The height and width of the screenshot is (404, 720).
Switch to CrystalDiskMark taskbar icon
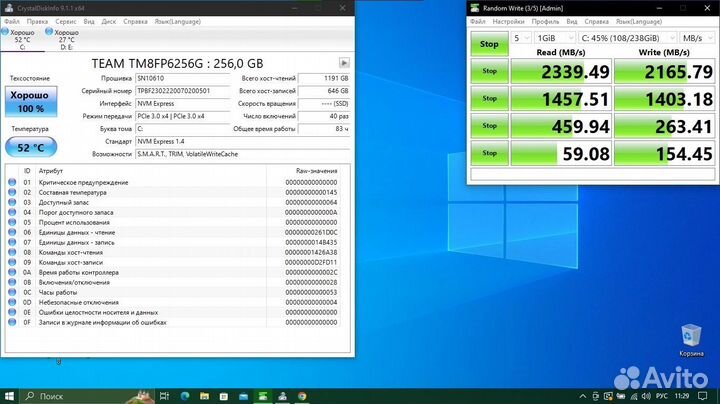263,396
